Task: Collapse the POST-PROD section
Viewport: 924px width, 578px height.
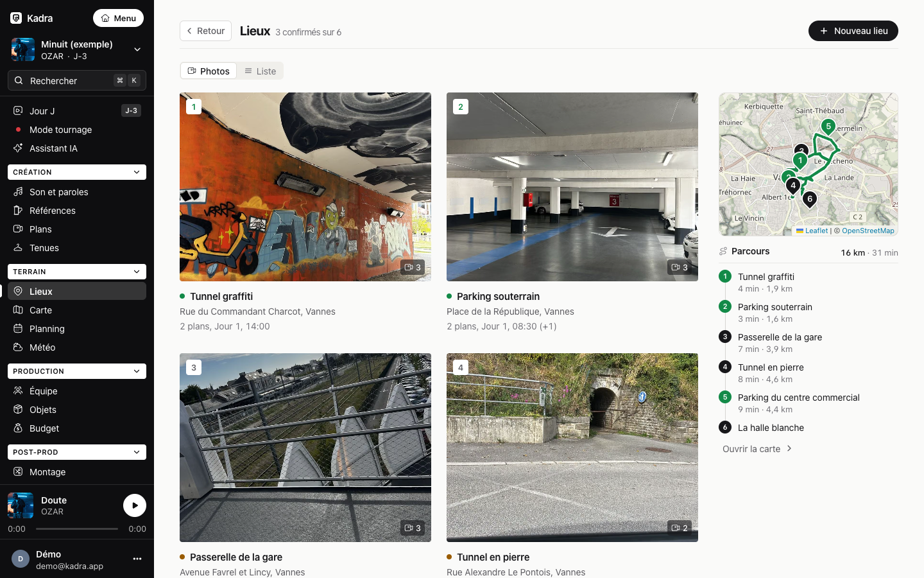Action: tap(77, 452)
